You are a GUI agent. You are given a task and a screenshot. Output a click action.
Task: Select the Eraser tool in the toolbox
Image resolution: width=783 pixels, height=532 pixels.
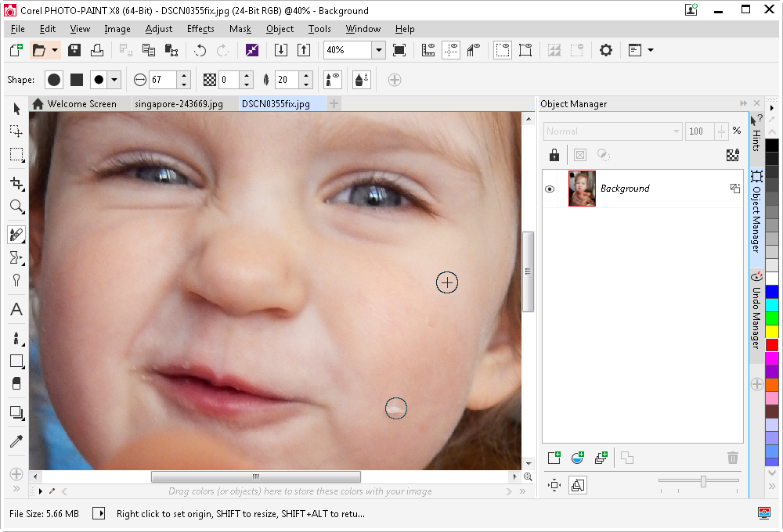[x=16, y=383]
